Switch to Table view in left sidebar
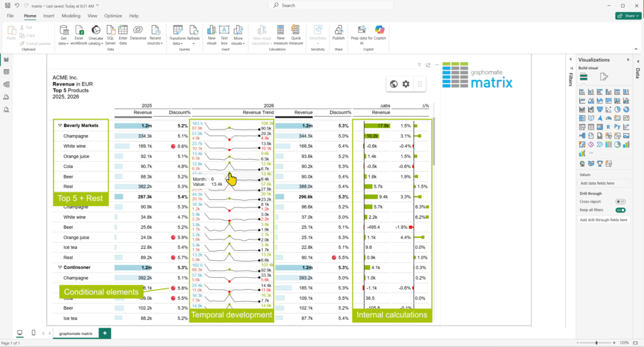 pyautogui.click(x=6, y=72)
